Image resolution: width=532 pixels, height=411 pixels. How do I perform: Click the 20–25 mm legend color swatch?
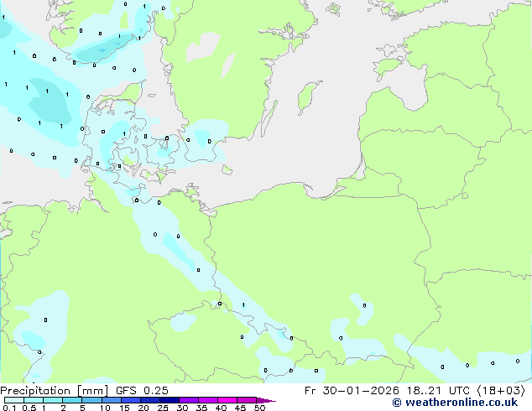[x=150, y=400]
